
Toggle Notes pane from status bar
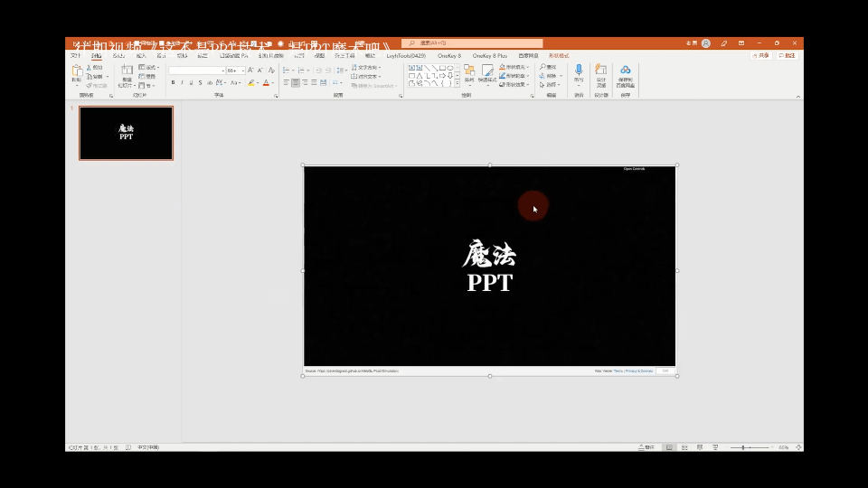coord(646,447)
